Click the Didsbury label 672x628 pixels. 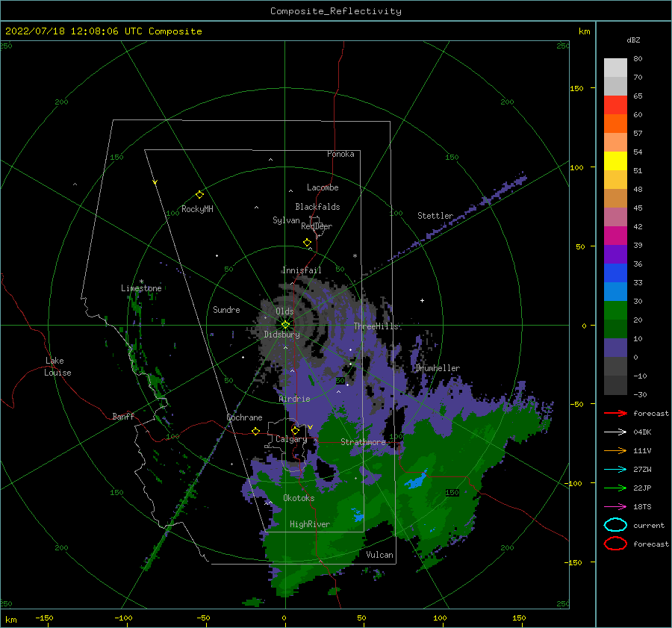coord(281,335)
